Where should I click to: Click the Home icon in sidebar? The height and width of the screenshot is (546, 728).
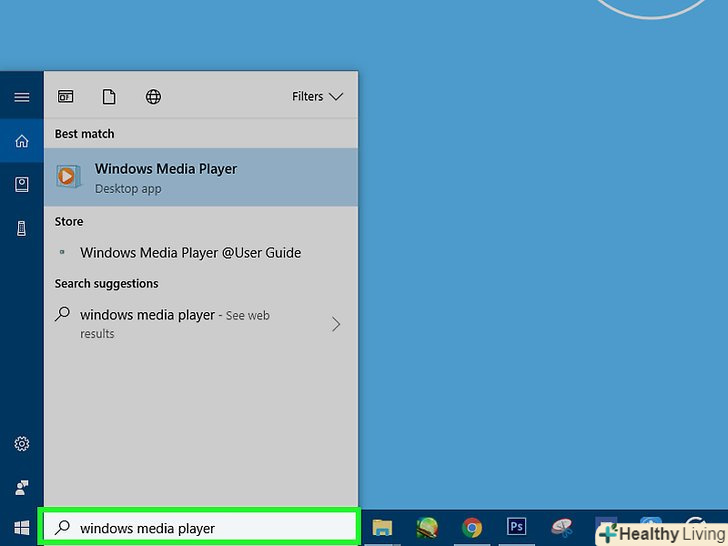(x=21, y=141)
